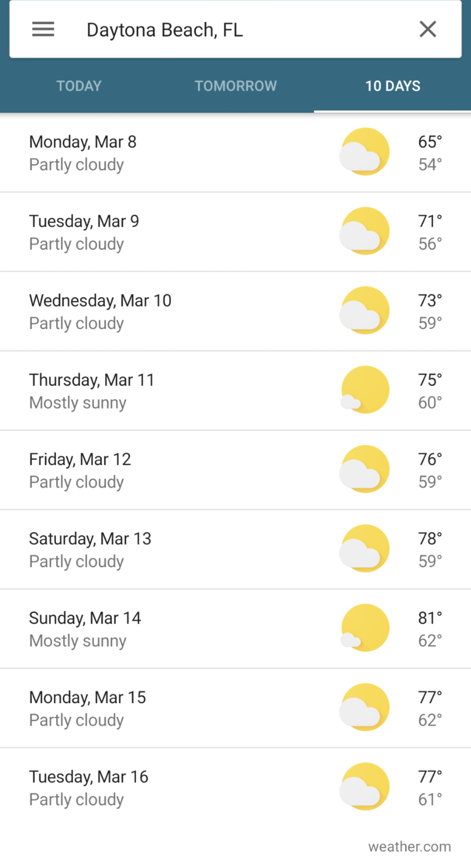Switch to the Today tab
Image resolution: width=471 pixels, height=868 pixels.
pyautogui.click(x=79, y=86)
